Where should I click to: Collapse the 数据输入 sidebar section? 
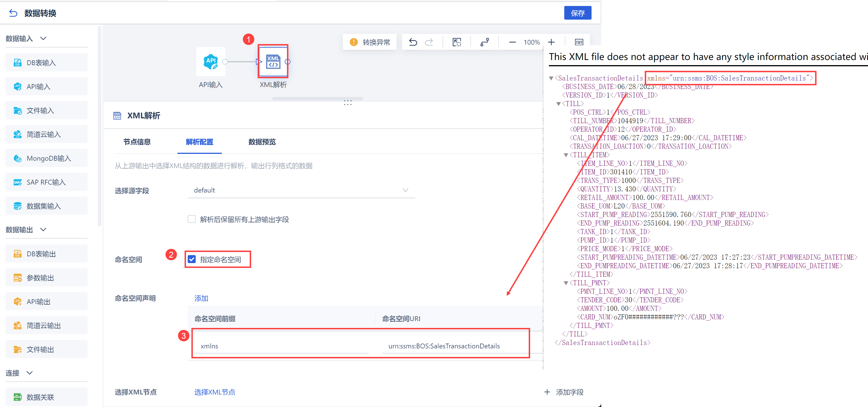coord(43,38)
